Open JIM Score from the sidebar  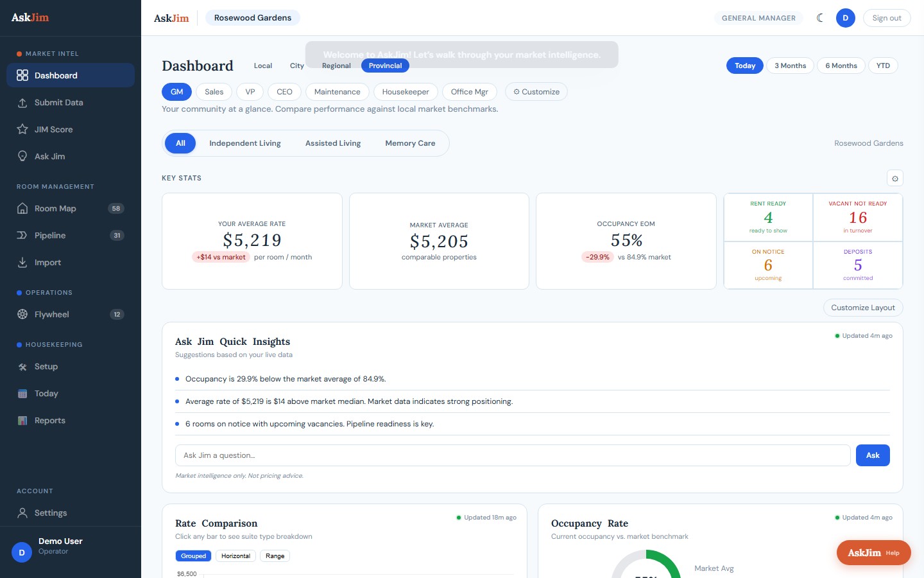[x=21, y=129]
